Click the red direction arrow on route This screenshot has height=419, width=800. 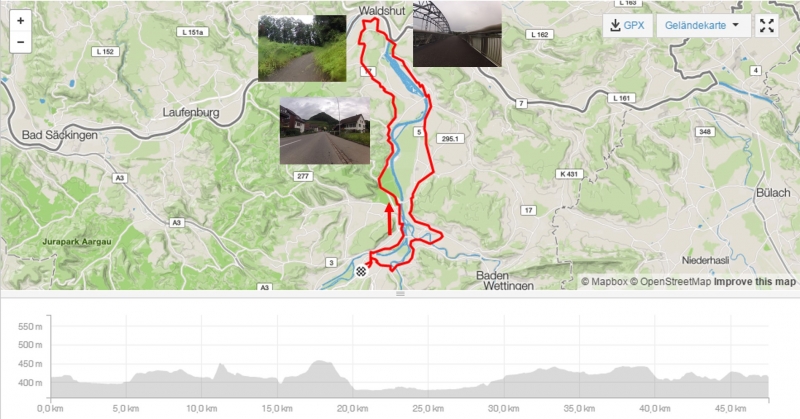click(x=390, y=219)
